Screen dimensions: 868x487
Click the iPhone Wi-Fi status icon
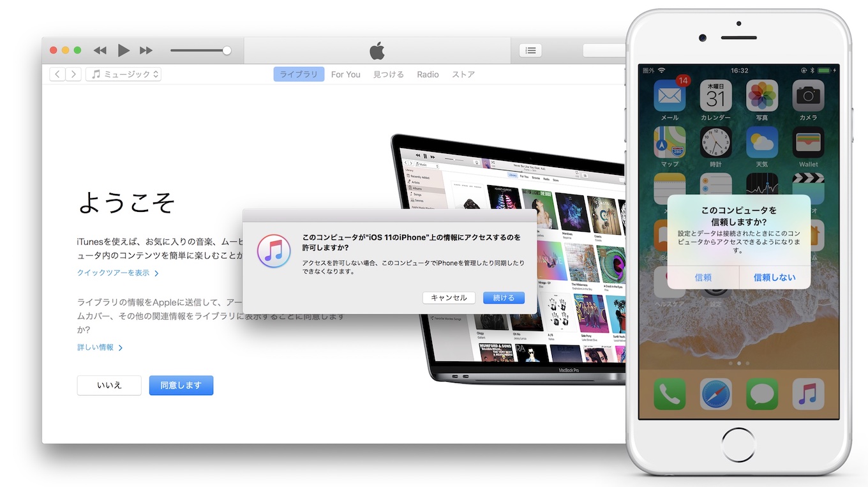(662, 70)
